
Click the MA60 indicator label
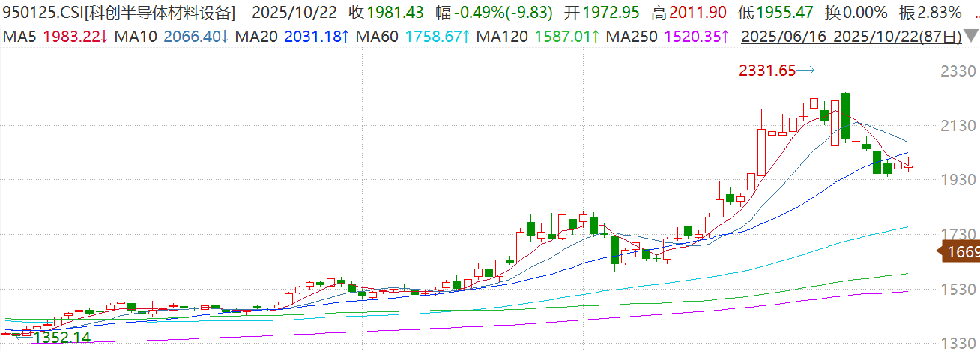378,35
